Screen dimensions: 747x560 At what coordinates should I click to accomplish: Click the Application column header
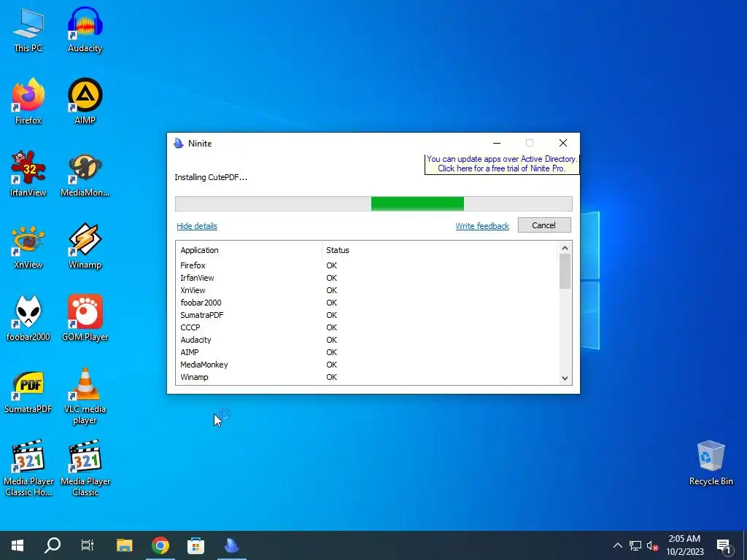pyautogui.click(x=249, y=251)
